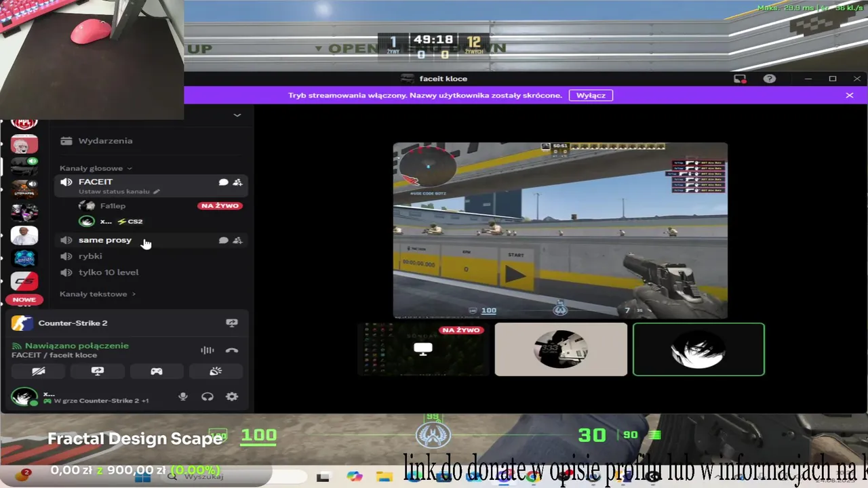The width and height of the screenshot is (868, 488).
Task: Open Task View on taskbar
Action: [323, 476]
